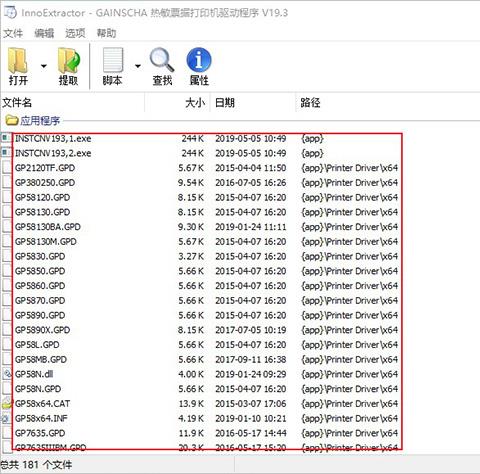Open the 属性 properties info icon

pos(199,66)
